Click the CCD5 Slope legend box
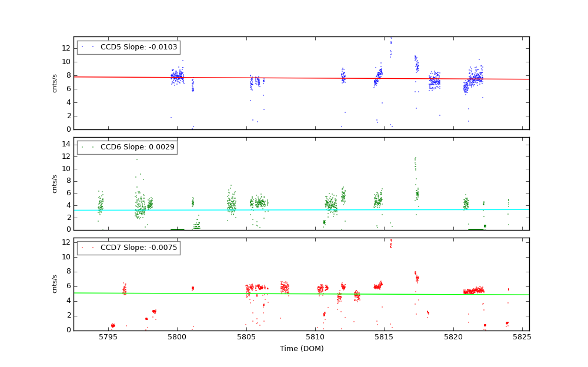588x367 pixels. tap(128, 47)
